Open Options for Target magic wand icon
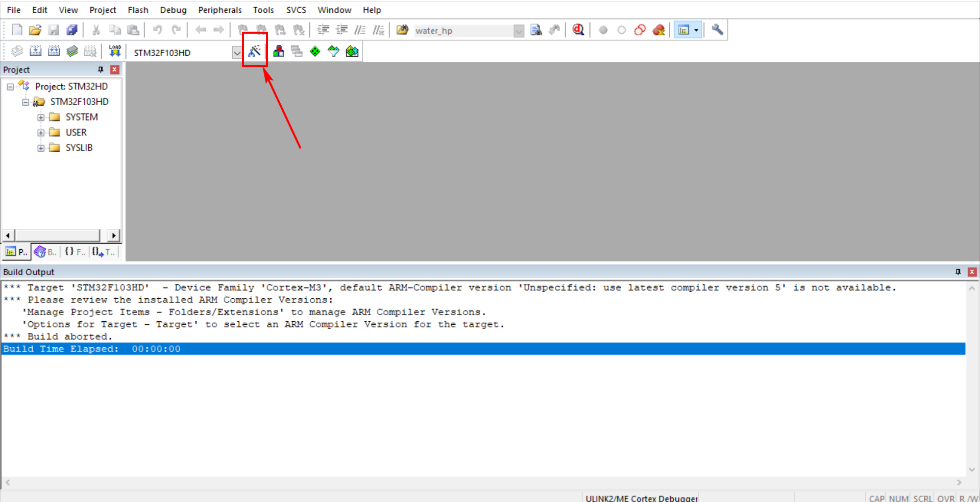 point(254,51)
